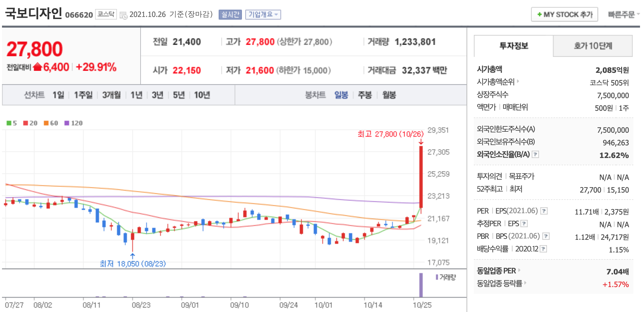Click the orange 60-day moving average legend swatch
Image resolution: width=644 pixels, height=312 pixels.
tap(46, 123)
